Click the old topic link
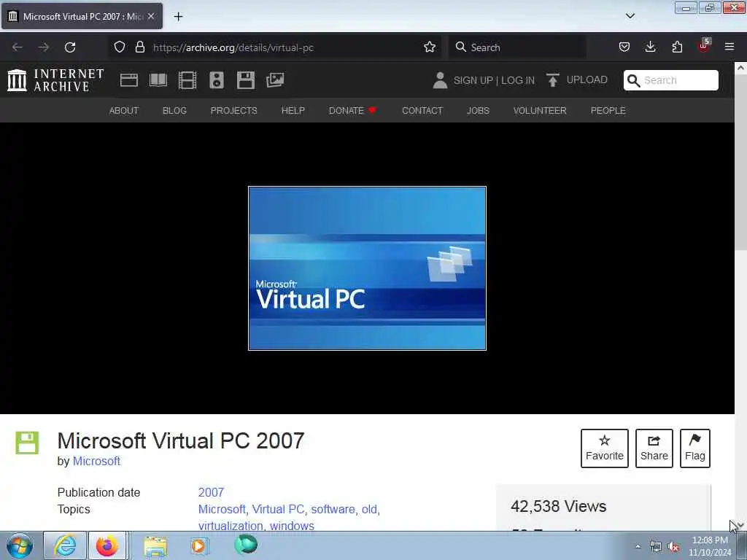The height and width of the screenshot is (560, 747). pyautogui.click(x=369, y=509)
